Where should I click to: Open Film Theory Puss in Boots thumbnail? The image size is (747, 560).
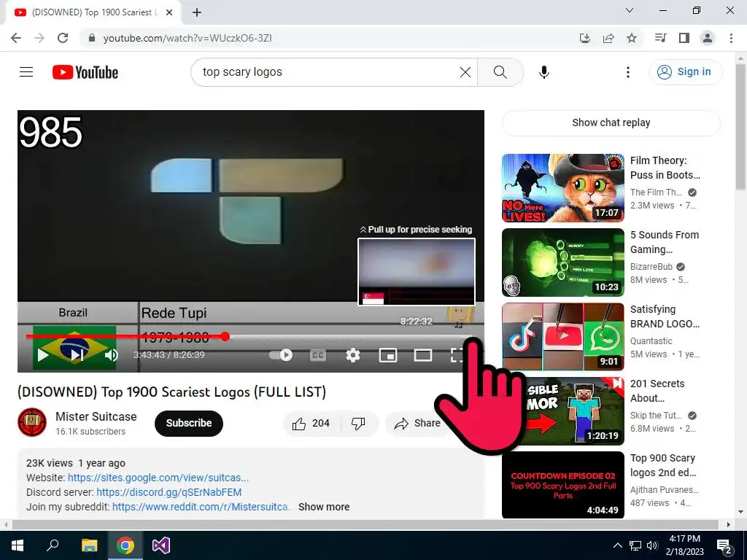[x=562, y=187]
